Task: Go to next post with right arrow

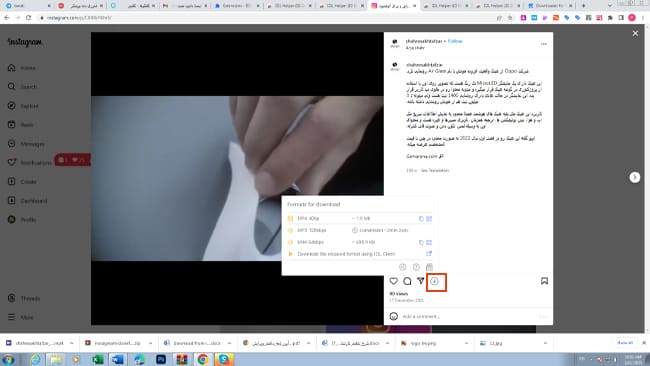Action: (634, 177)
